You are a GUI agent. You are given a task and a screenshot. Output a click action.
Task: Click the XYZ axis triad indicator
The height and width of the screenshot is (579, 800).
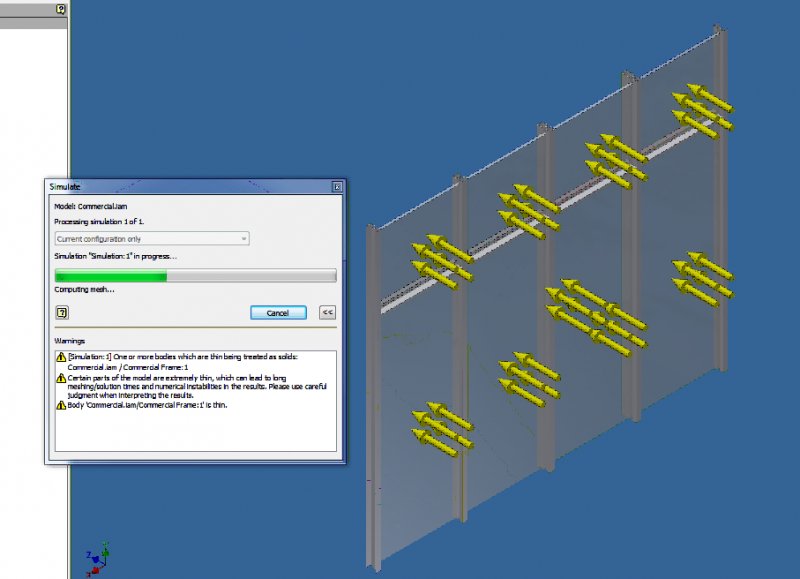[x=97, y=558]
